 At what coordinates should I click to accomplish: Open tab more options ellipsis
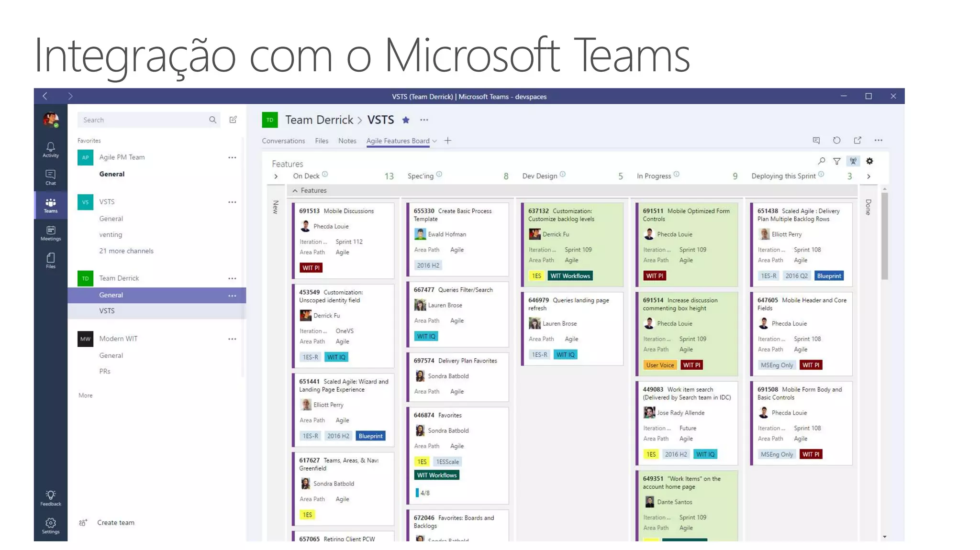tap(879, 140)
